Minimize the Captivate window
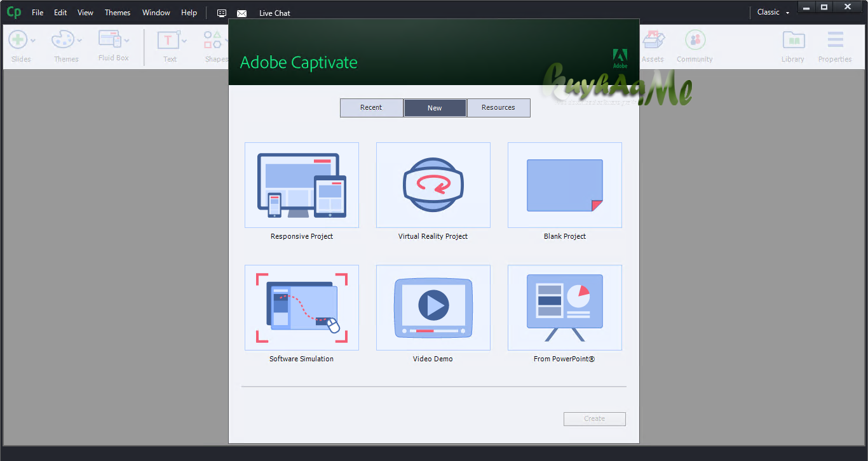 pyautogui.click(x=807, y=8)
